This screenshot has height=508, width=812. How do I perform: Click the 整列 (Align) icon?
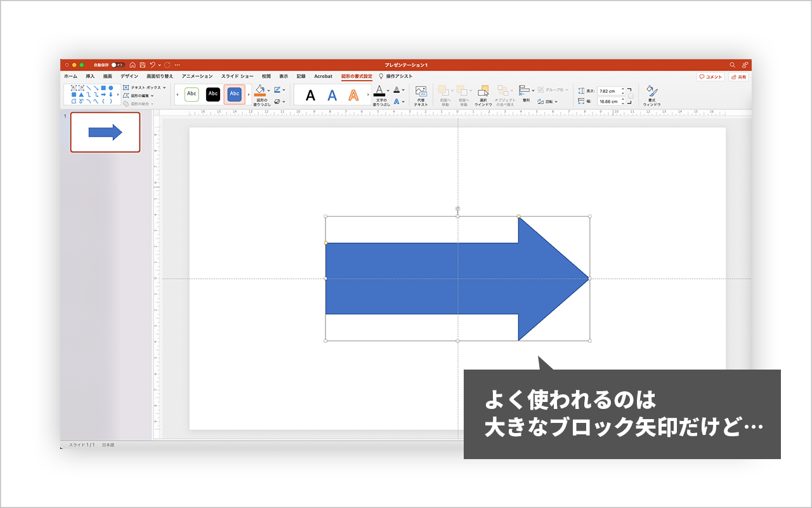click(525, 91)
